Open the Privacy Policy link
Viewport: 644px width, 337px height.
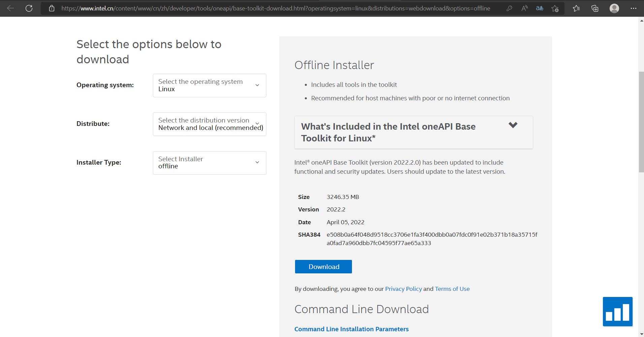(x=404, y=289)
